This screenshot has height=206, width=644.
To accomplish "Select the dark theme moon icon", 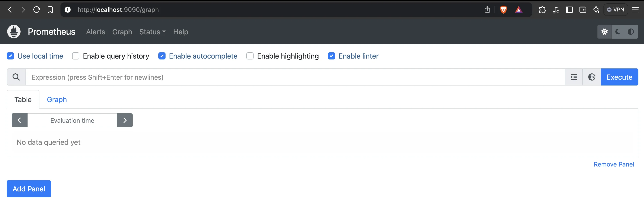I will coord(618,32).
